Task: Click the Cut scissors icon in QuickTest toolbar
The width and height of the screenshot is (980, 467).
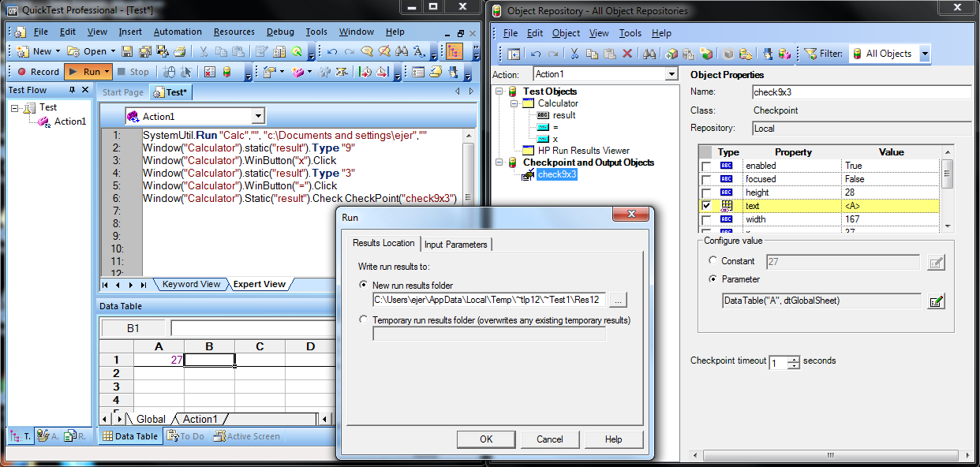Action: [203, 51]
